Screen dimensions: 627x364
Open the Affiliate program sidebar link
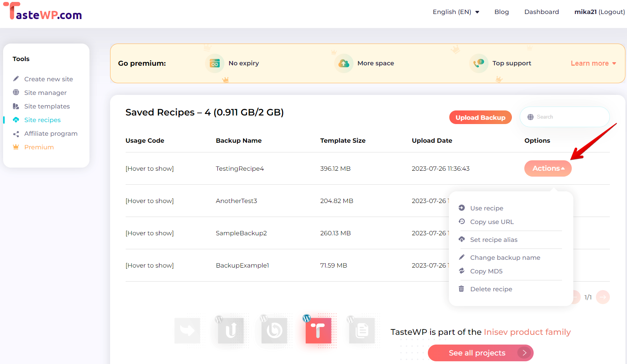coord(51,133)
